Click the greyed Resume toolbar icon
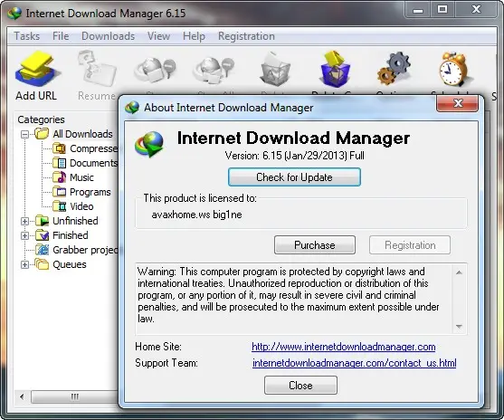The image size is (504, 420). tap(97, 69)
